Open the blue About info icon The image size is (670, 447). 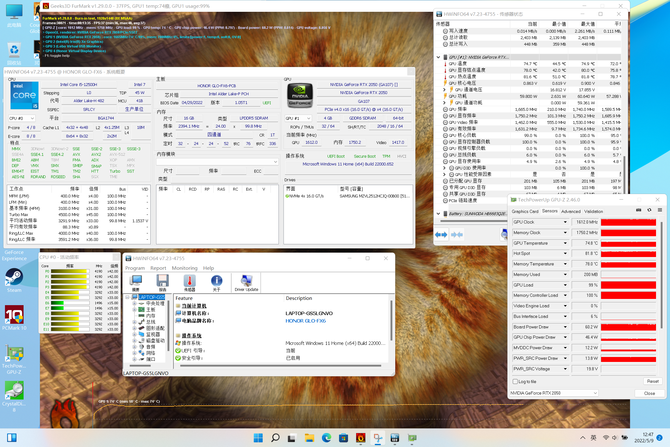(217, 283)
